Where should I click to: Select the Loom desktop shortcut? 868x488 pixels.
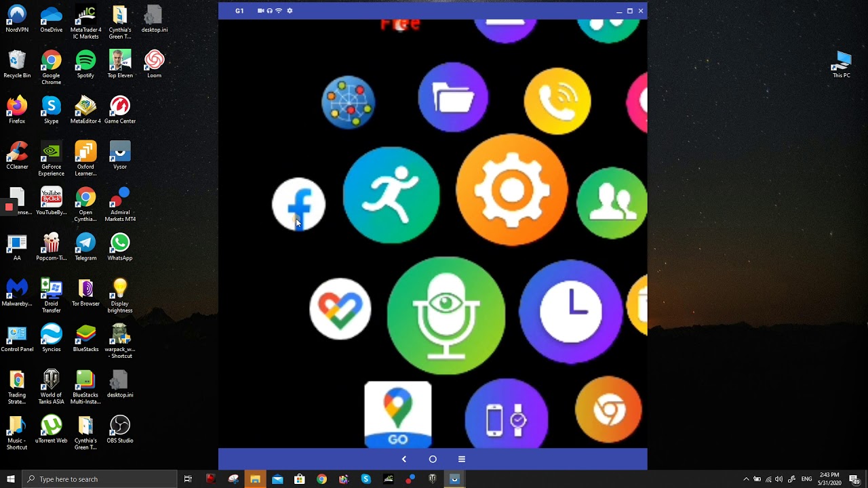(x=154, y=65)
